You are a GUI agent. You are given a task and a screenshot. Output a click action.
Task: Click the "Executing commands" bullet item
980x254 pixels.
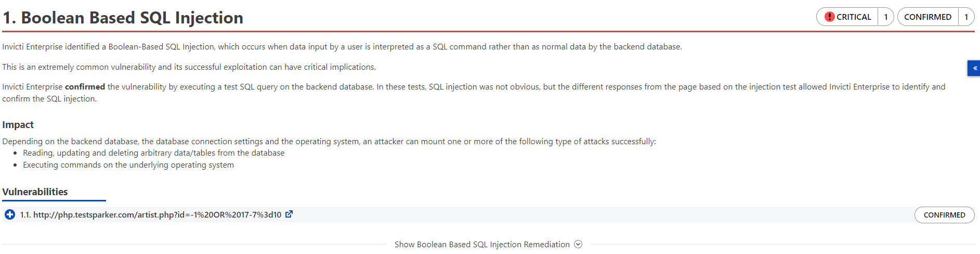pyautogui.click(x=128, y=164)
